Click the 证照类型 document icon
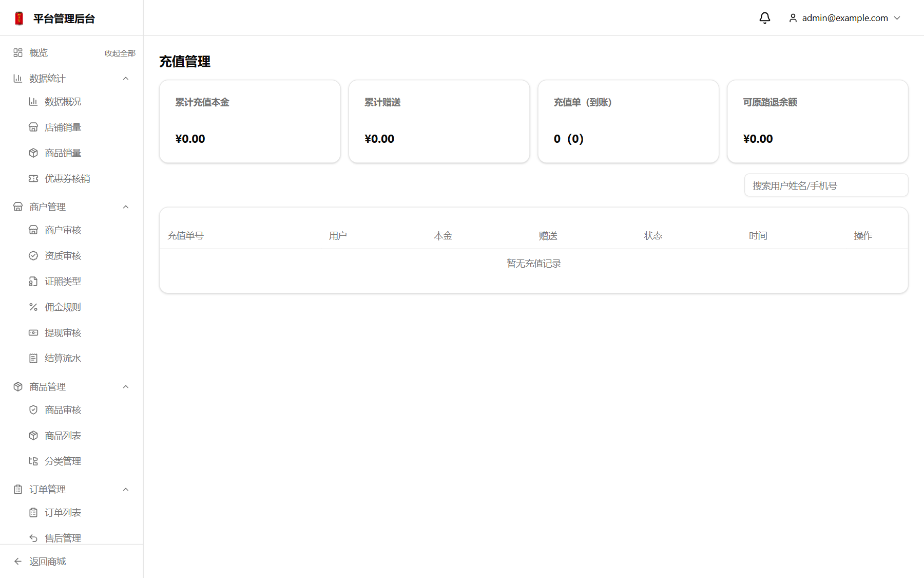The width and height of the screenshot is (924, 578). pos(33,281)
